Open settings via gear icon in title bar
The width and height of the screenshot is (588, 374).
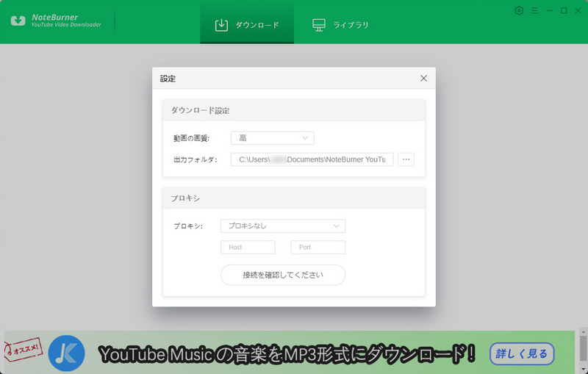tap(519, 10)
